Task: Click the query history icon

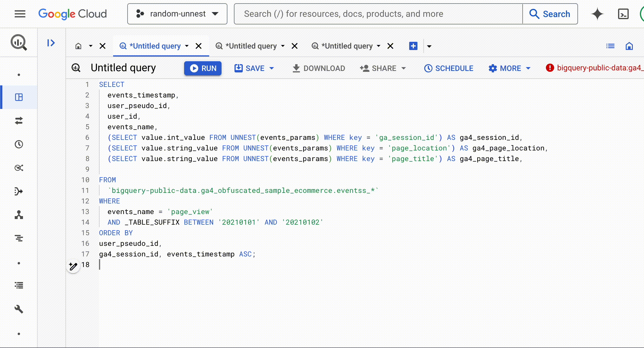Action: coord(19,144)
